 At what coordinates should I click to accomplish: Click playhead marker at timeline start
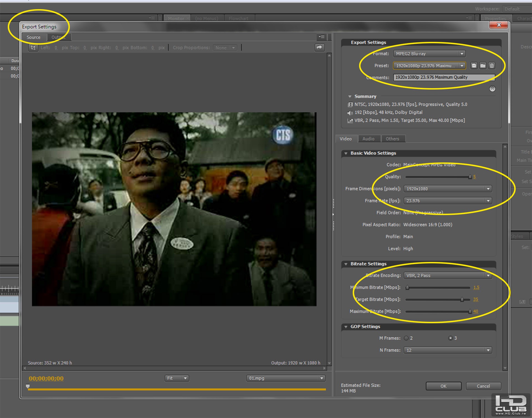tap(28, 386)
